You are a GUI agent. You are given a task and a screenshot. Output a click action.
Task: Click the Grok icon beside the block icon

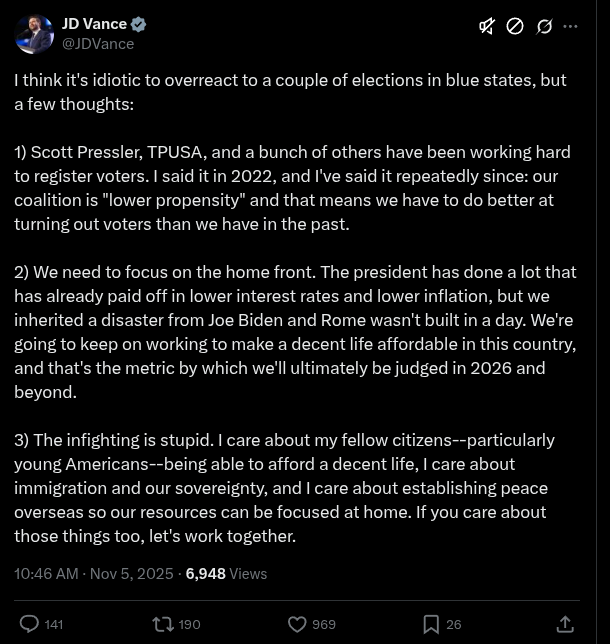coord(544,26)
